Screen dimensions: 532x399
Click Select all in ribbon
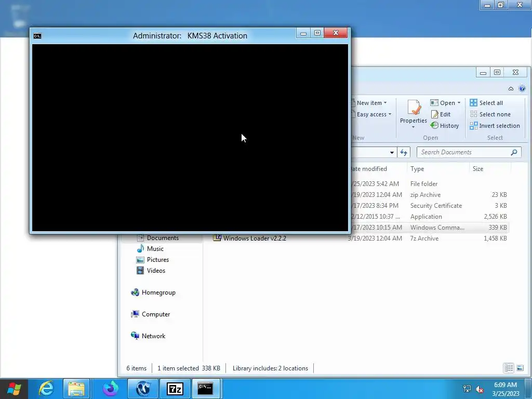click(486, 103)
